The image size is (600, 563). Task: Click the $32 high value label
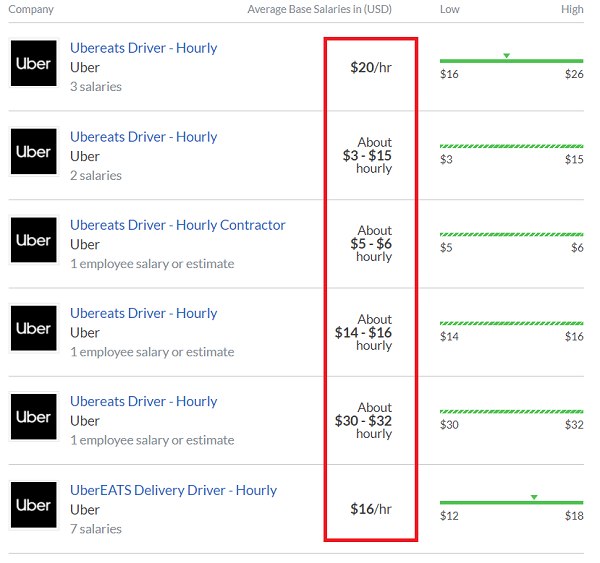(574, 425)
